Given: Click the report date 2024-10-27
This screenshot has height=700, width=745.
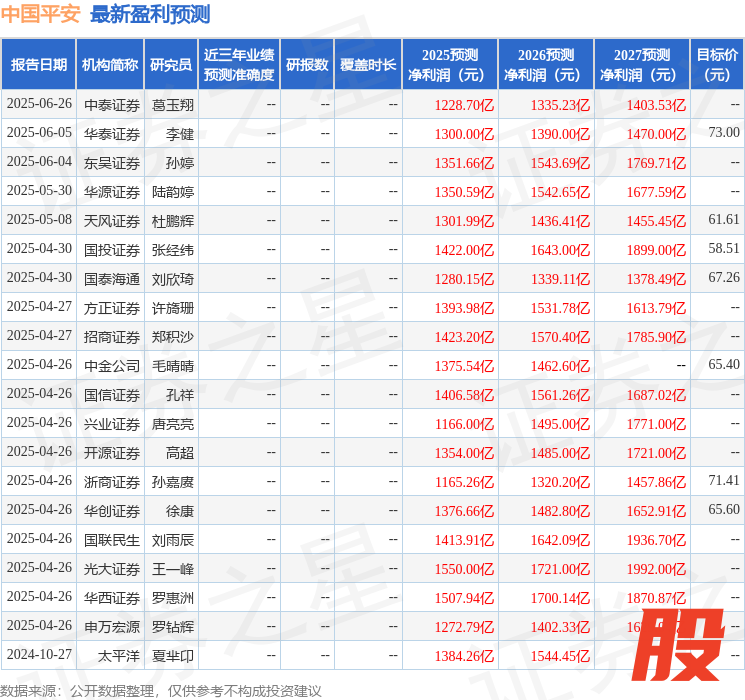Looking at the screenshot, I should 39,656.
